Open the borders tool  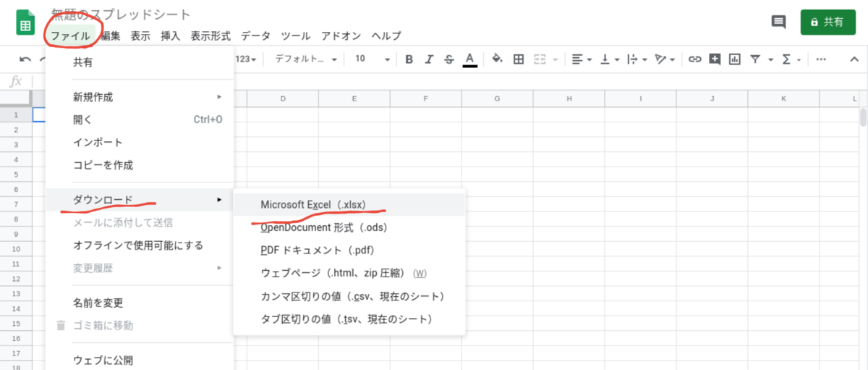coord(518,59)
